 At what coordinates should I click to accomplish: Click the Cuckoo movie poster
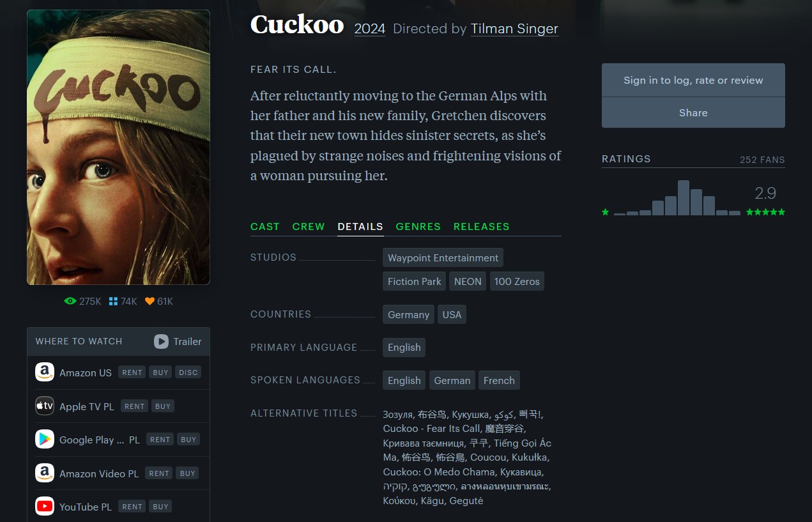point(118,147)
